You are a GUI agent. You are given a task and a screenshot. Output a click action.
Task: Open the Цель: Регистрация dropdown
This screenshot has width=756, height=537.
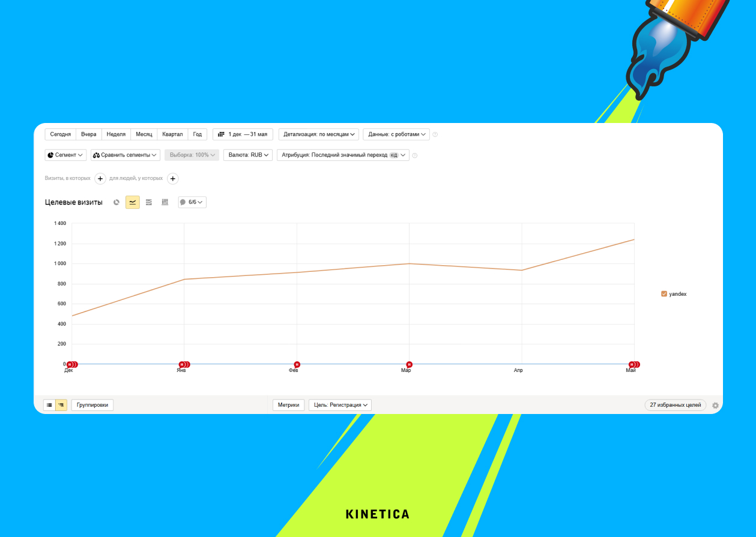[340, 405]
